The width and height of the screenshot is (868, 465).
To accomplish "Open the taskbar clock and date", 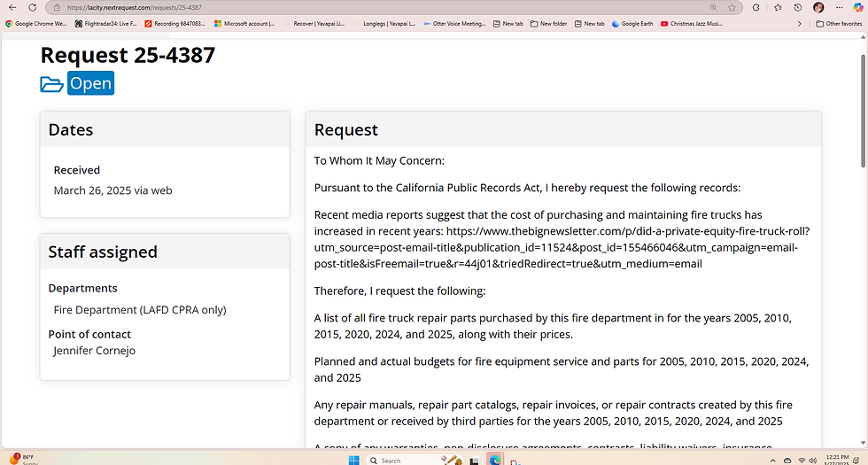I will pos(836,460).
